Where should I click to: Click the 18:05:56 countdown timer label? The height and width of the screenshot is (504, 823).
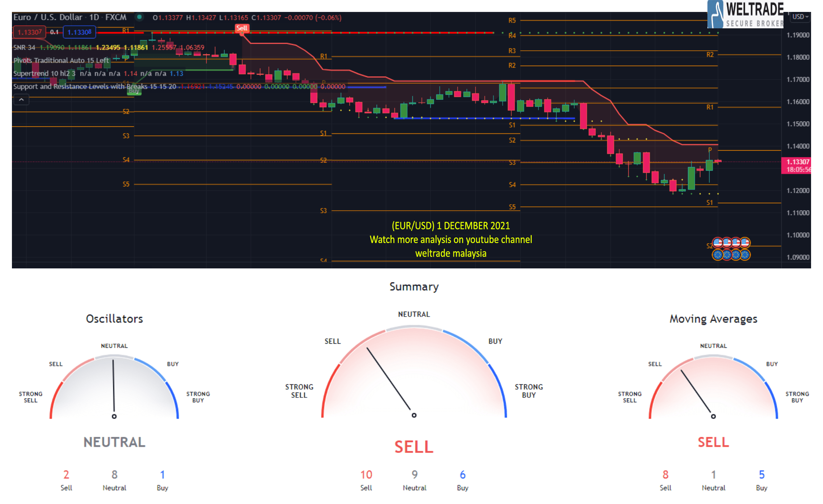tap(798, 170)
